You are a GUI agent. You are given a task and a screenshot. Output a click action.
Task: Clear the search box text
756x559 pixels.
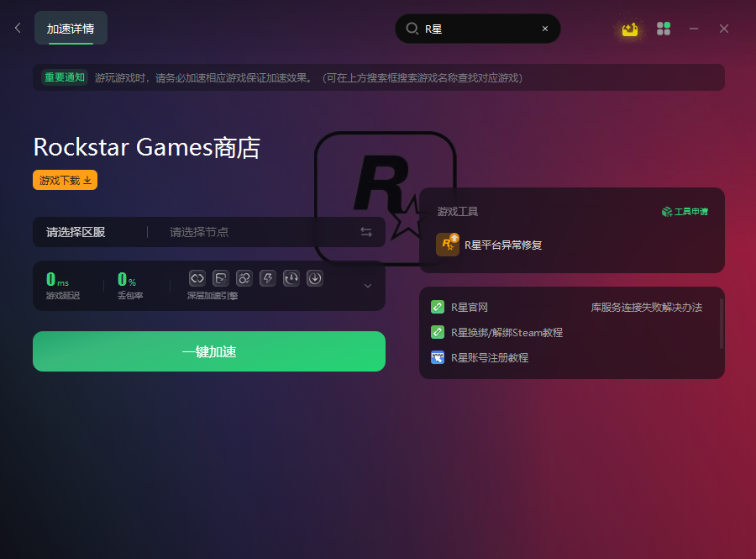pyautogui.click(x=545, y=29)
